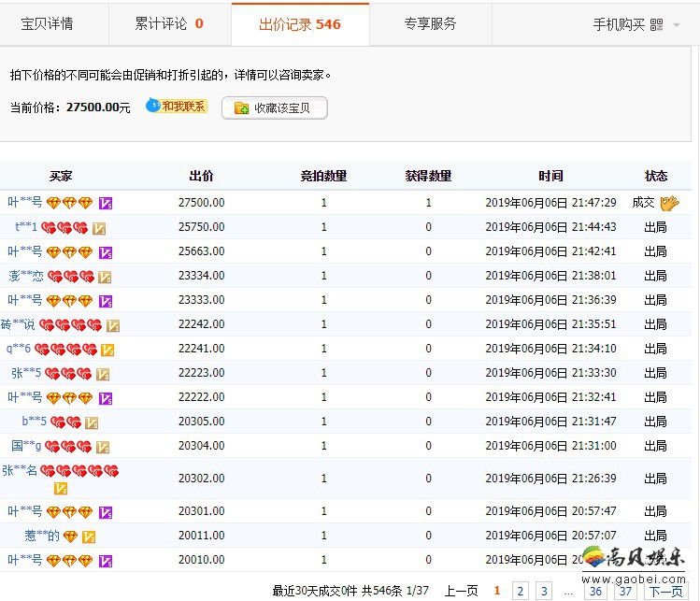Click red heart rating icons beside t**1
The image size is (700, 601).
64,227
